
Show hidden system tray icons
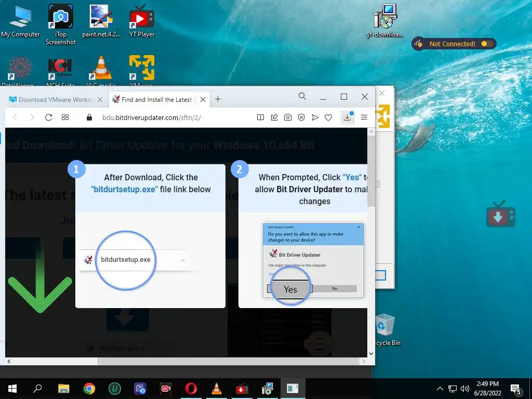(x=440, y=389)
